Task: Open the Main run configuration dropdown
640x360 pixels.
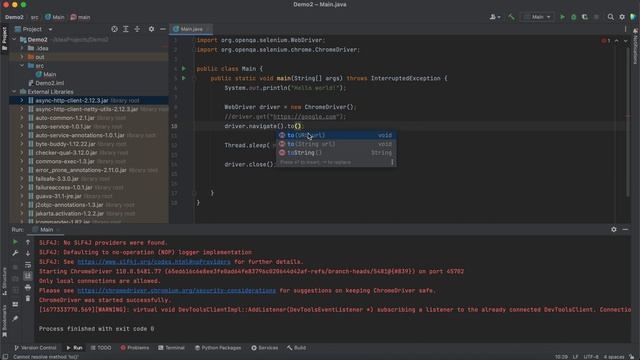Action: coord(537,17)
